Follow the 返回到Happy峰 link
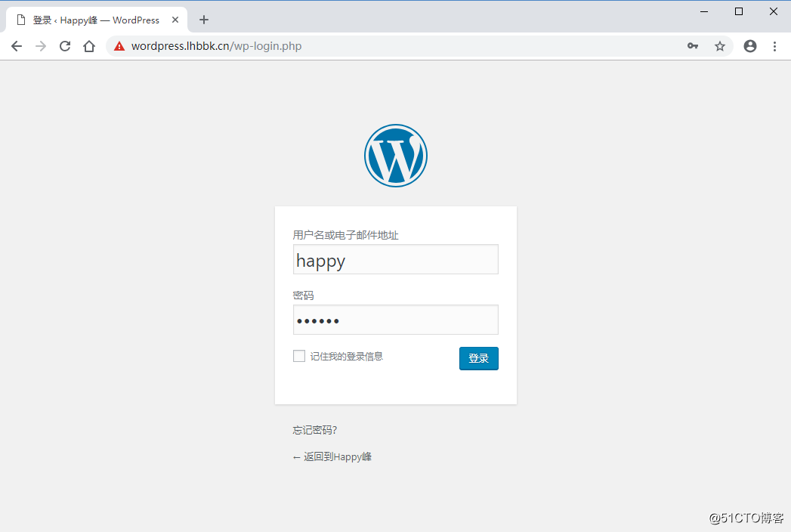 coord(332,456)
